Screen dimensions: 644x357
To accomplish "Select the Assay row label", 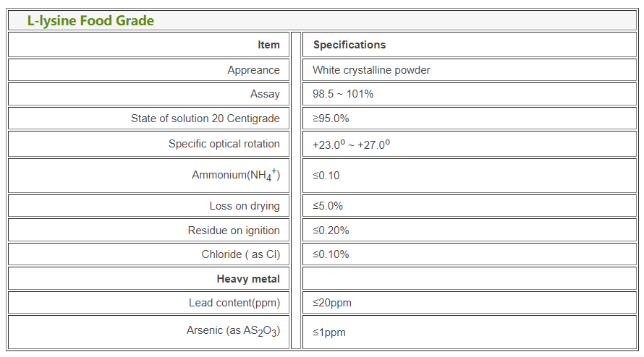I will [x=265, y=94].
